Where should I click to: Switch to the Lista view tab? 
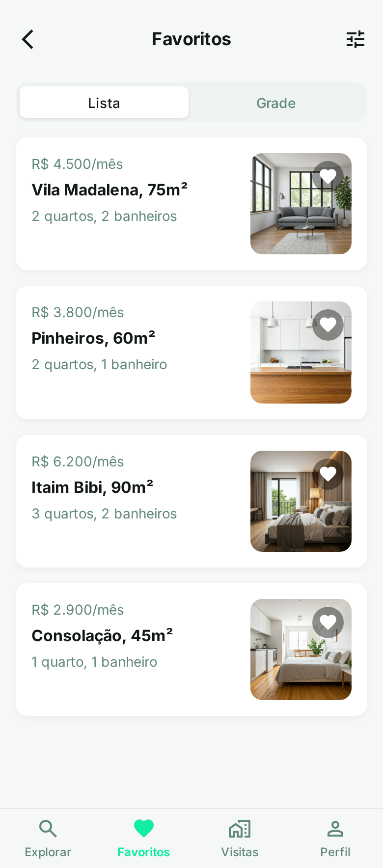pyautogui.click(x=104, y=103)
